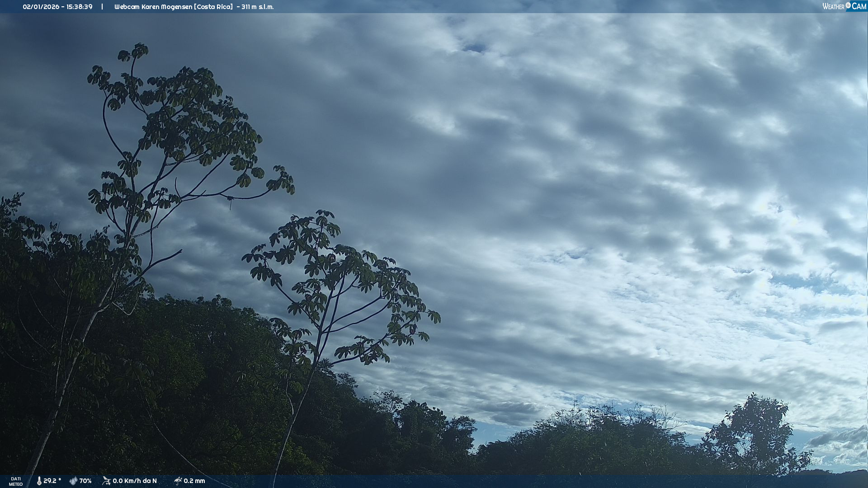This screenshot has height=488, width=868.
Task: Click the blue CAM logo badge
Action: [x=859, y=6]
